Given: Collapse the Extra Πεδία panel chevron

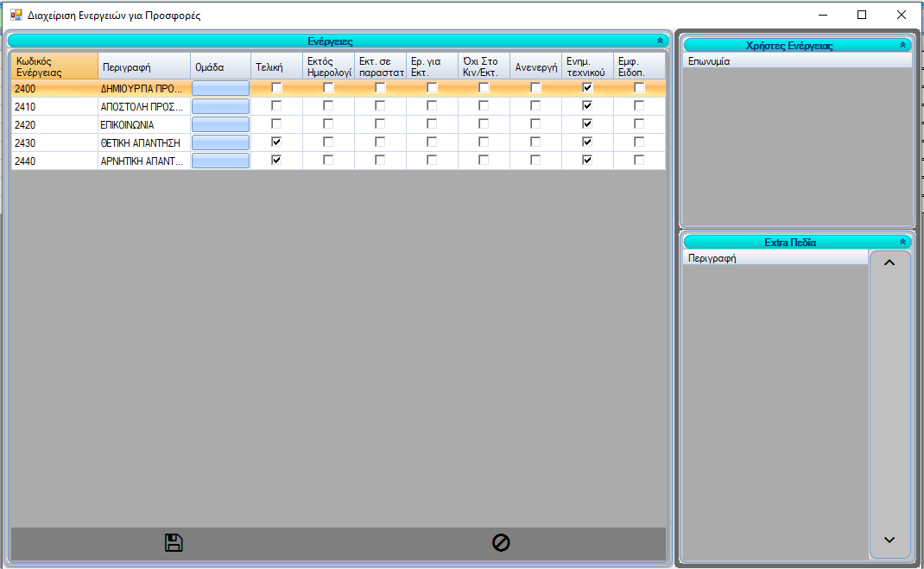Looking at the screenshot, I should (903, 243).
